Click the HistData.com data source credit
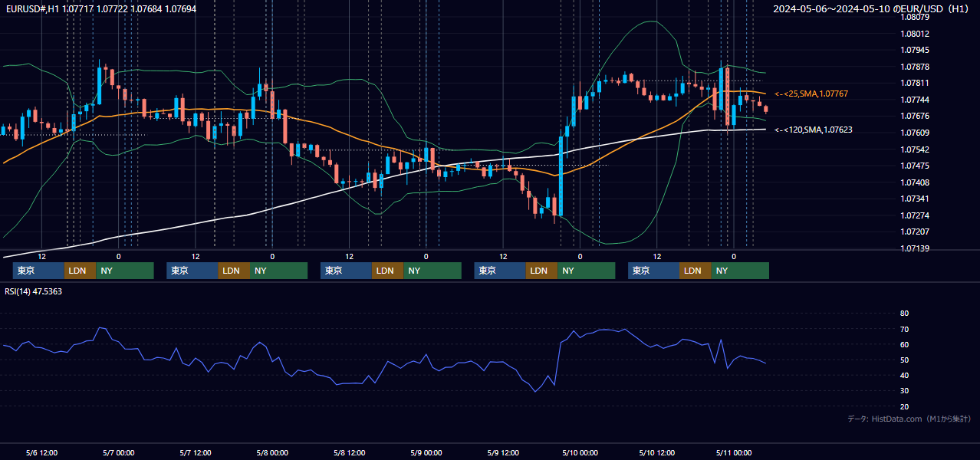The width and height of the screenshot is (980, 460). pos(909,419)
